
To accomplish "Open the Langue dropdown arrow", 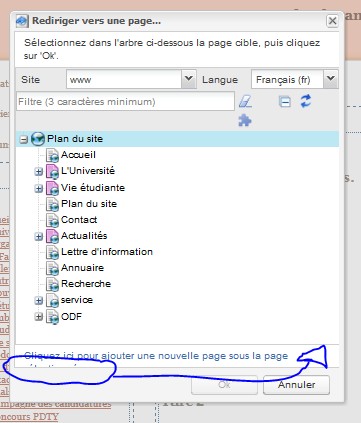I will [x=331, y=79].
